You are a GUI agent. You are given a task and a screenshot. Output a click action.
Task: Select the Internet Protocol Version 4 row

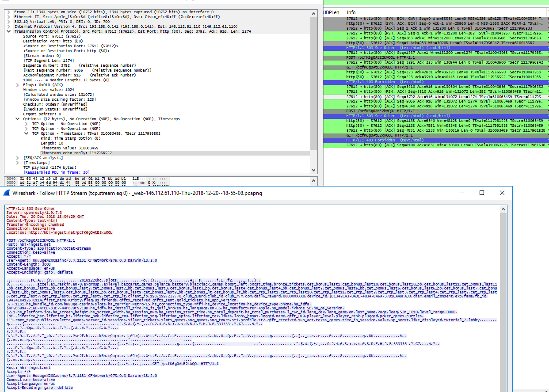point(88,27)
